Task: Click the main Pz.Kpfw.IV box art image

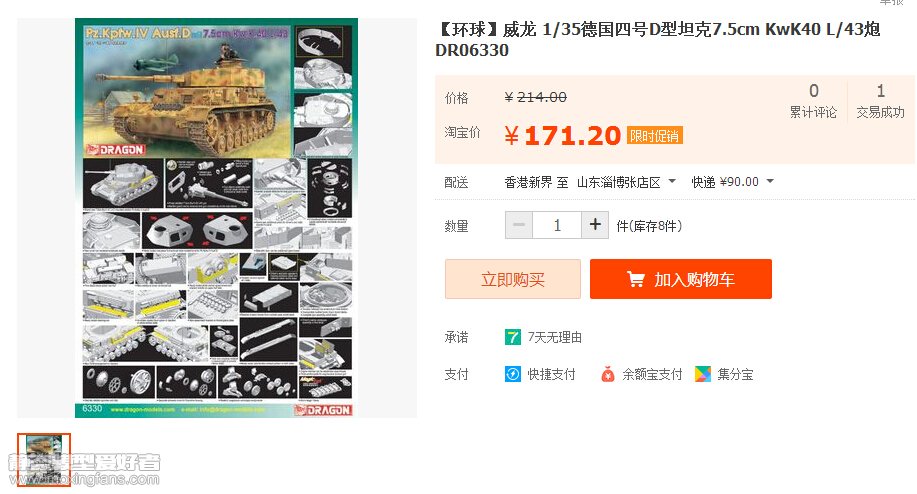Action: (x=216, y=217)
